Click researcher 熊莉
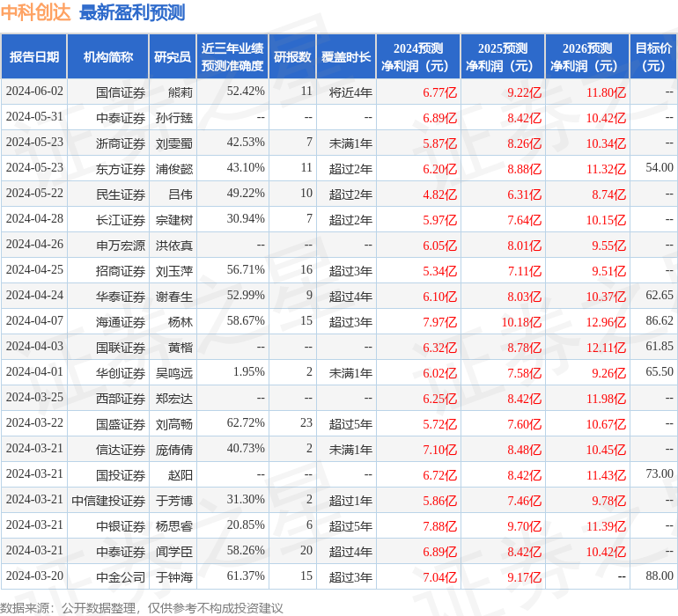 pos(181,92)
